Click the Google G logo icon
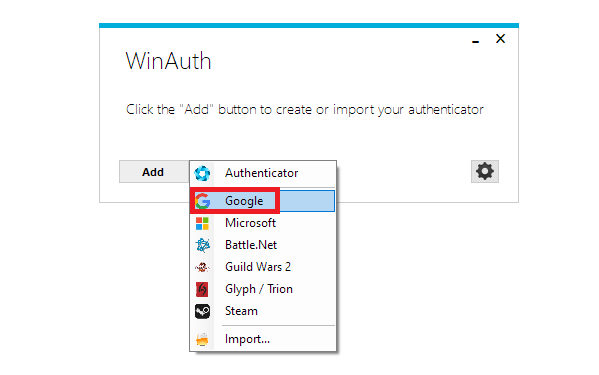Viewport: 599px width, 375px height. click(202, 201)
